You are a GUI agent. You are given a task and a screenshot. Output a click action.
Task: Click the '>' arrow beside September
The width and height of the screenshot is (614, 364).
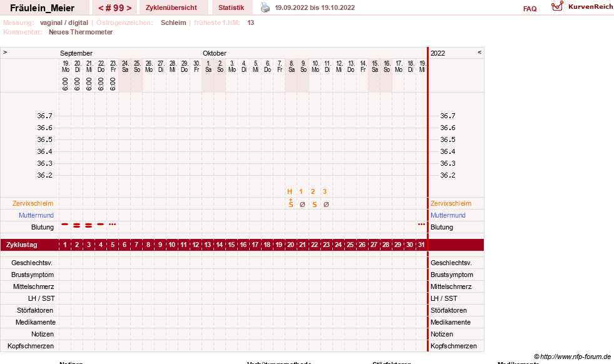click(x=5, y=52)
